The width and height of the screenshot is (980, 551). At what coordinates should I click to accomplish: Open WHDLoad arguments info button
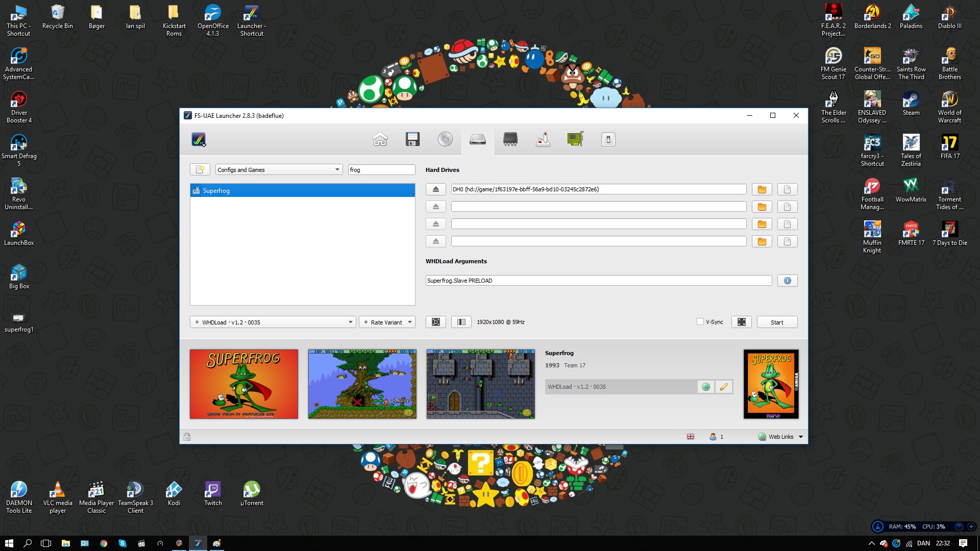[x=788, y=281]
